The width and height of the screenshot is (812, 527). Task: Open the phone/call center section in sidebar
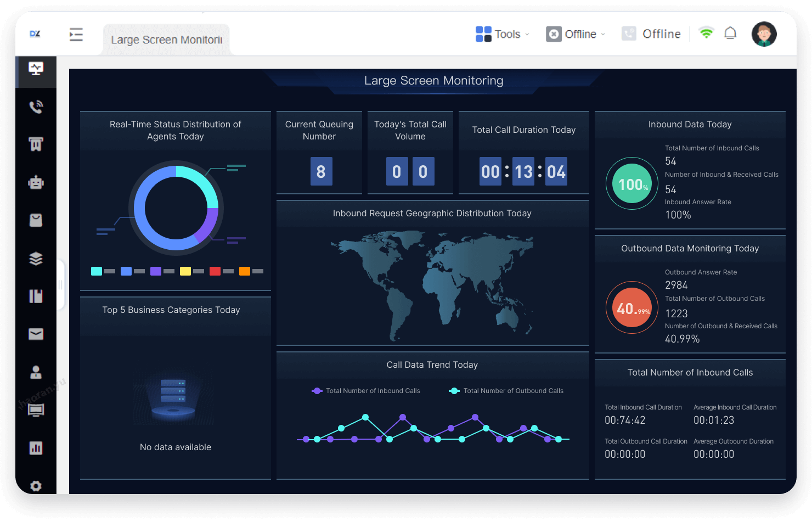36,107
